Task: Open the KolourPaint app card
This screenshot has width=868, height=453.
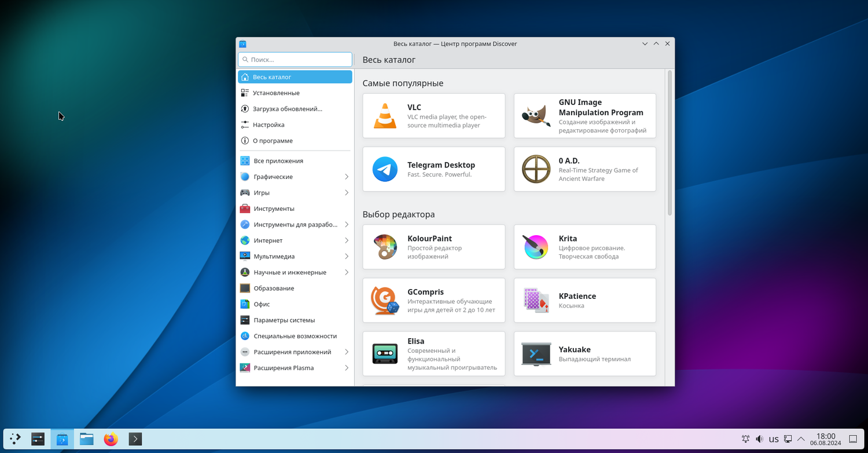Action: [434, 247]
